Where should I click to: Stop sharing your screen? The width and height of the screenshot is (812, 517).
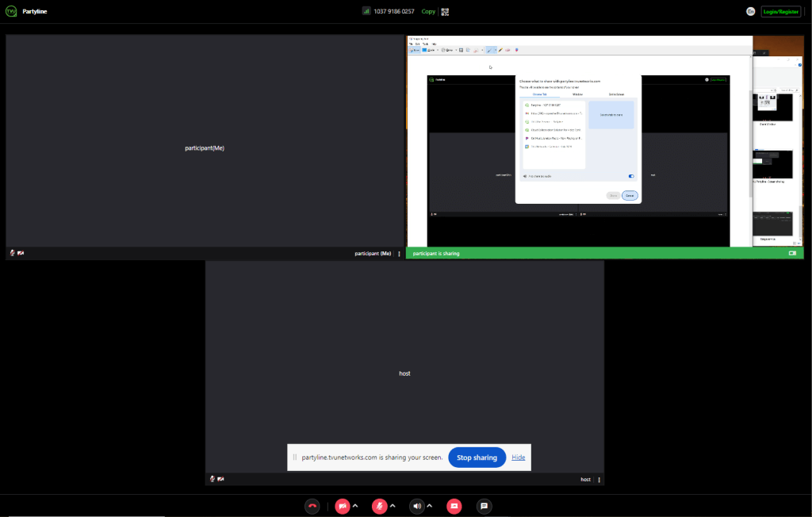pos(477,458)
